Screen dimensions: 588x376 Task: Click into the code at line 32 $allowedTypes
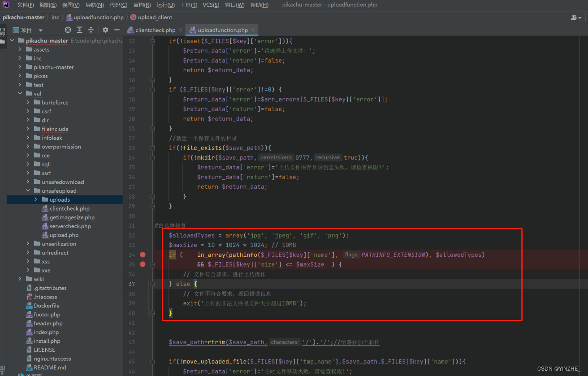tap(191, 235)
